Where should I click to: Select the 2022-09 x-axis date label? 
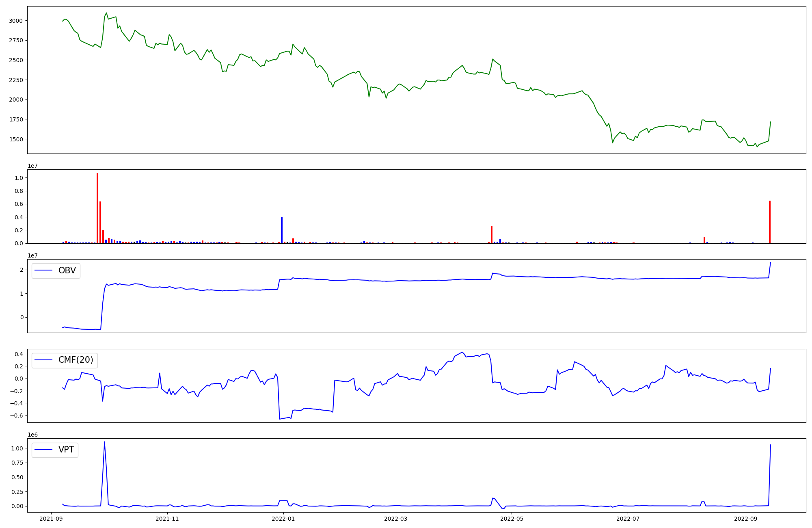click(x=746, y=519)
